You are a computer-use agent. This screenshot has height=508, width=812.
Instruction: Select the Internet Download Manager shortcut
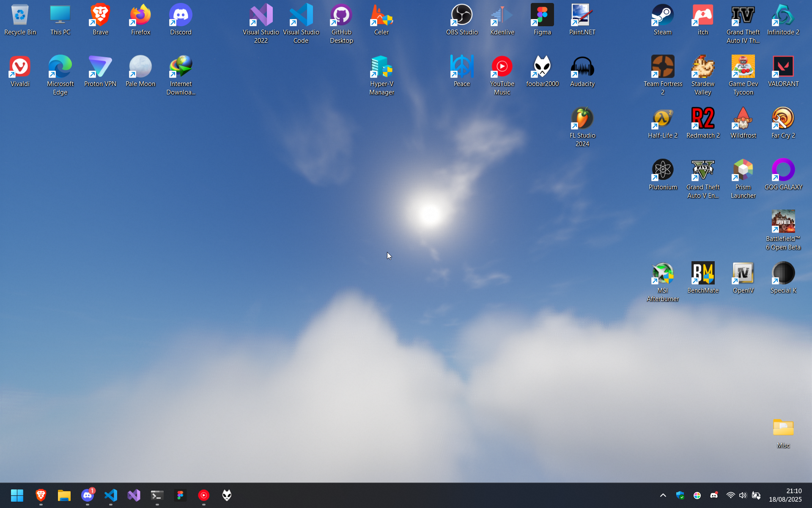[181, 75]
